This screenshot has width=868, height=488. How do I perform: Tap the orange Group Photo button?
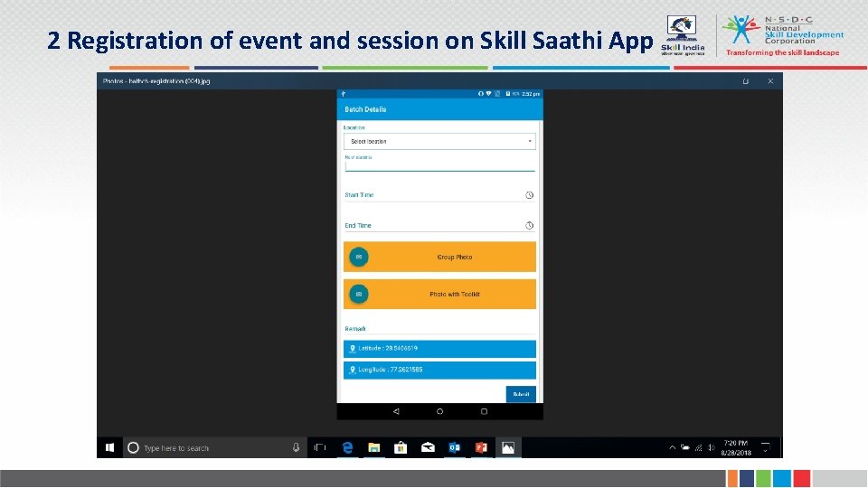click(x=439, y=257)
